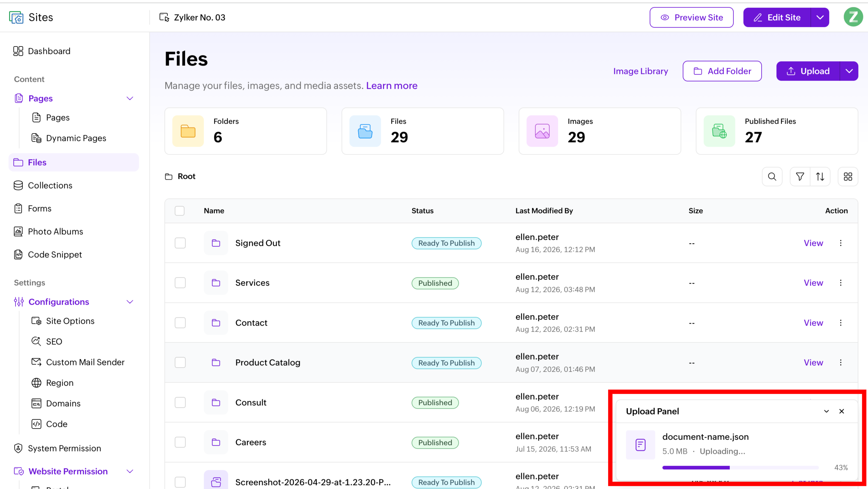Open more options for Product Catalog row

point(841,362)
